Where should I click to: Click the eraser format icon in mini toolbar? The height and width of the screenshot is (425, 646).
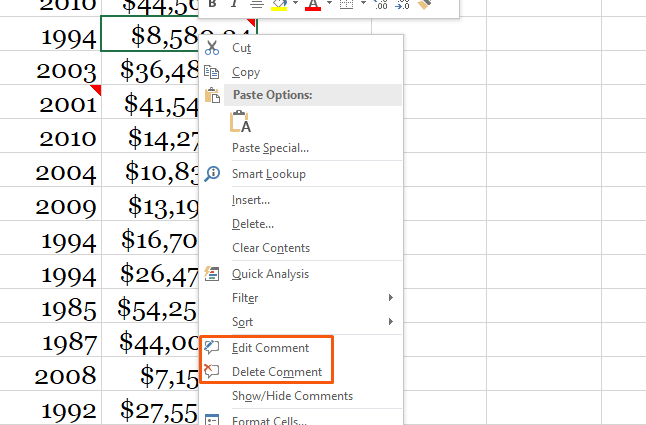424,4
